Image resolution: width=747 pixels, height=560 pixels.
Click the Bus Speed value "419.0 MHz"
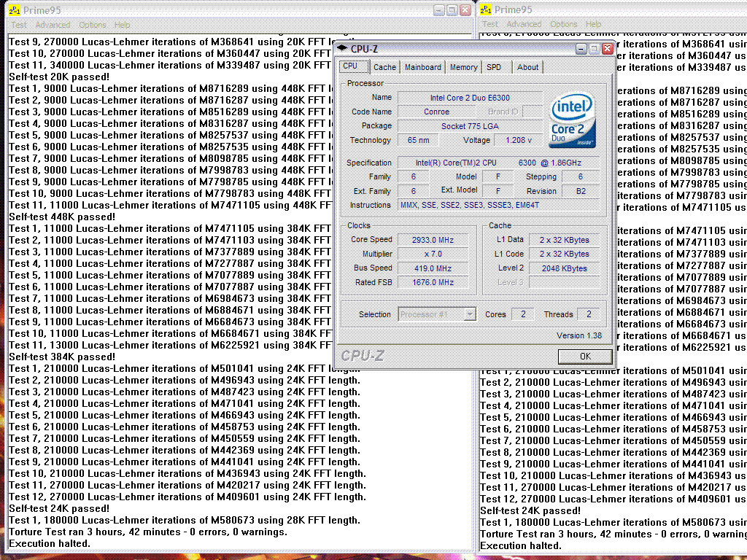pyautogui.click(x=433, y=268)
